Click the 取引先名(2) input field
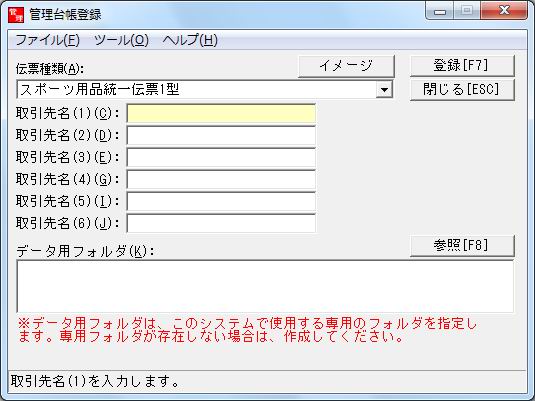 [221, 135]
